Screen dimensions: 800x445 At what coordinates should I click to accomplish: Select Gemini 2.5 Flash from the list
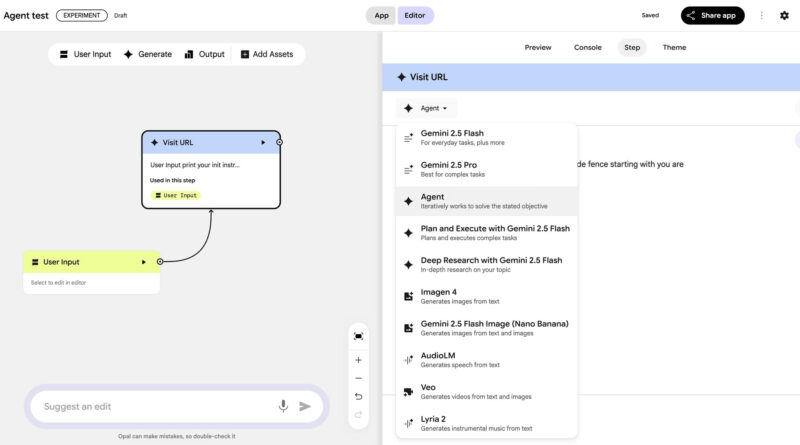(487, 137)
